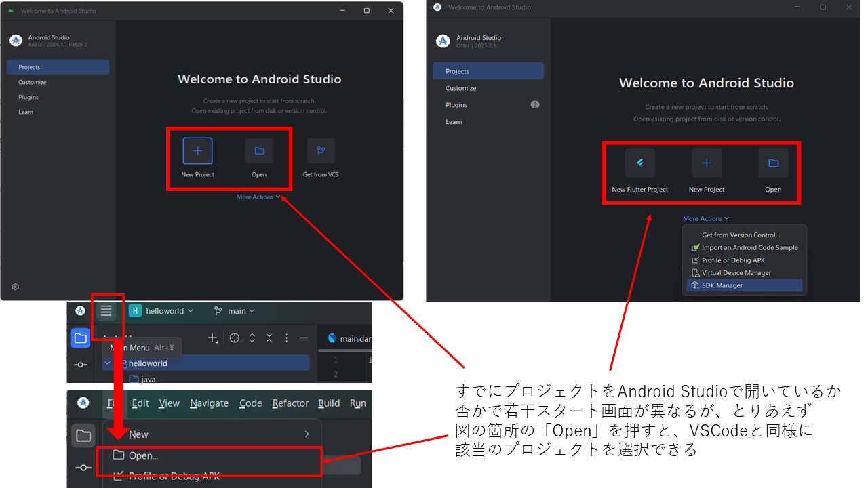The height and width of the screenshot is (488, 868).
Task: Click the Android Studio logo beside the hamburger menu
Action: click(x=80, y=310)
